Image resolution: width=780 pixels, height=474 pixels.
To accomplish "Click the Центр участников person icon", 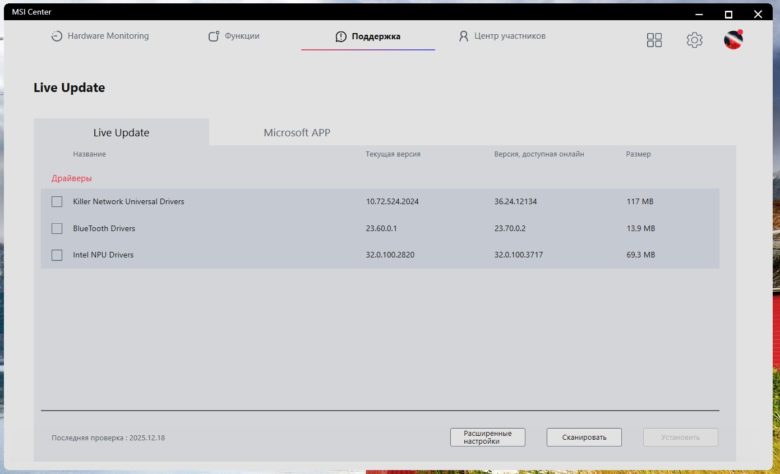I will click(x=463, y=36).
